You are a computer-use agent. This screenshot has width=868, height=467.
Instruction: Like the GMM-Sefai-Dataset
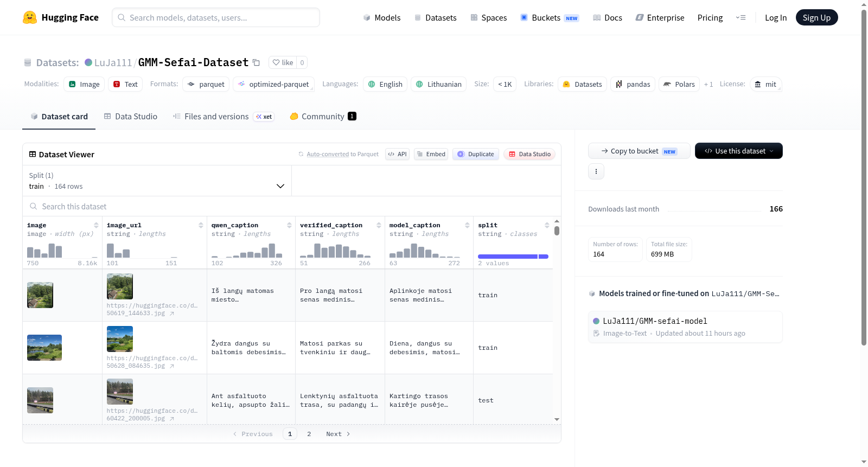coord(283,62)
